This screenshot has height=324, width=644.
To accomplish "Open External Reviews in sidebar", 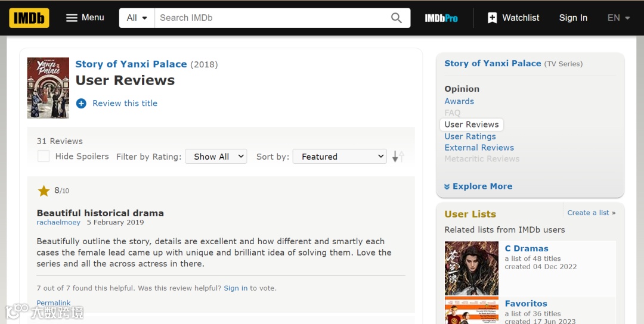I will 479,148.
